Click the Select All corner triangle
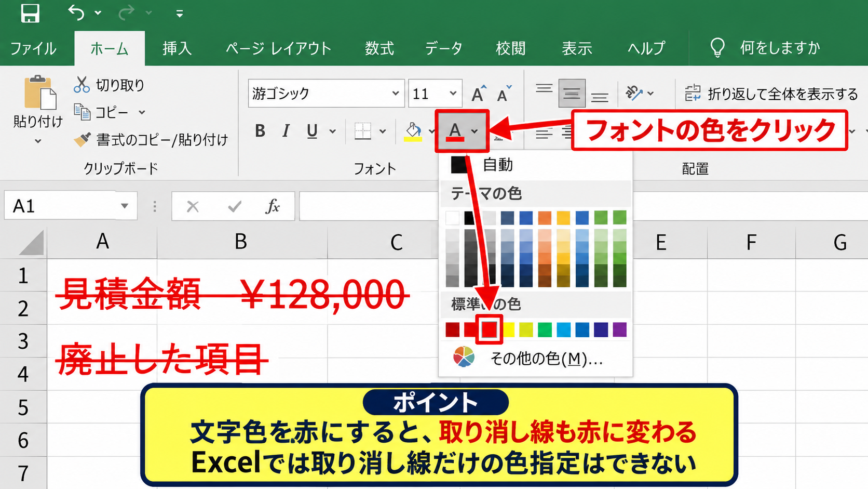Image resolution: width=868 pixels, height=489 pixels. tap(32, 243)
